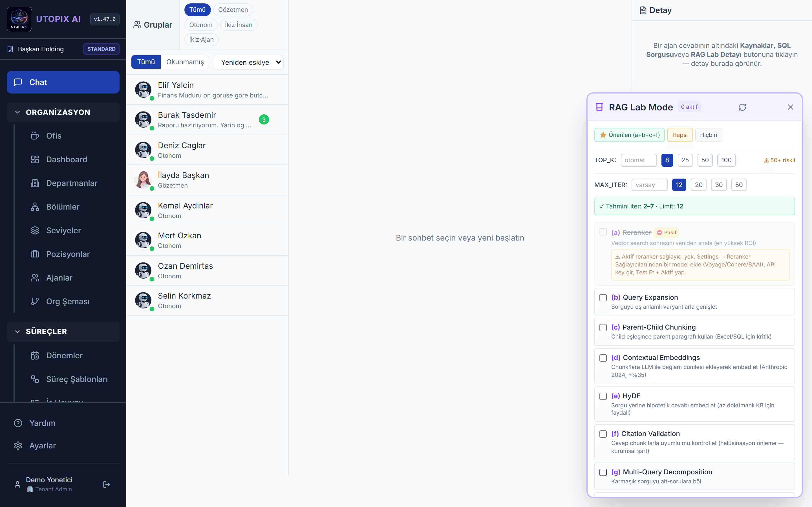Open the Yeniden eskiye sort dropdown
This screenshot has height=507, width=812.
point(249,62)
